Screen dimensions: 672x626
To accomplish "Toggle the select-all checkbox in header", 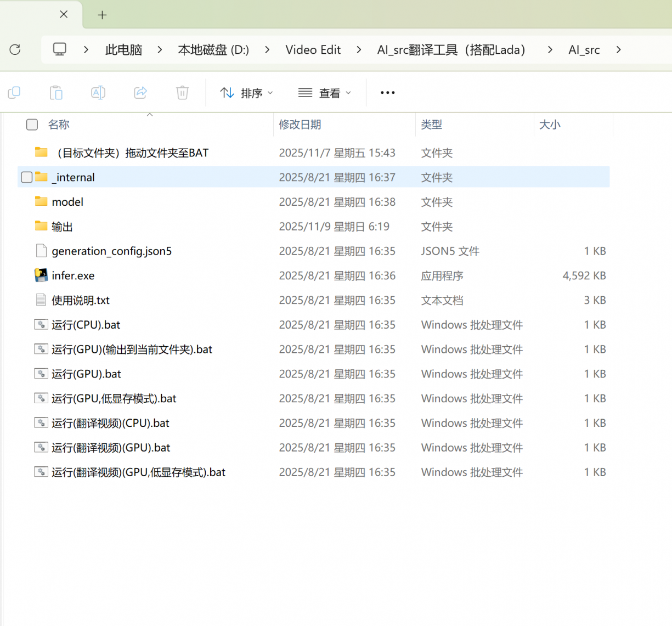I will coord(32,125).
